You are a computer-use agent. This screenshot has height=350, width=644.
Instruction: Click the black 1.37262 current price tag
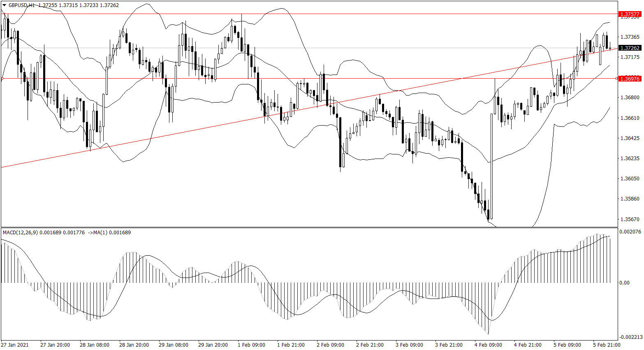point(630,48)
